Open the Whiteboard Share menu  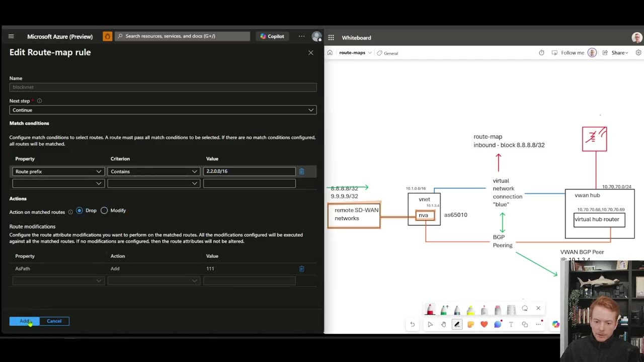pos(615,53)
